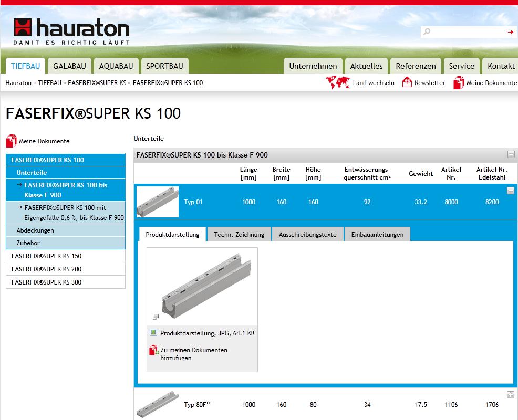Click Zu meinen Dokumenten hinzufügen link

(x=193, y=354)
